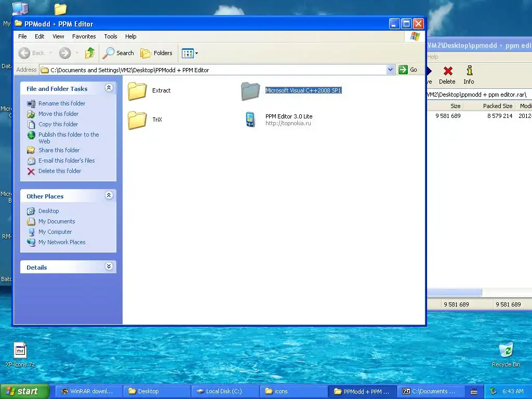532x399 pixels.
Task: Click the Back navigation button
Action: [32, 53]
